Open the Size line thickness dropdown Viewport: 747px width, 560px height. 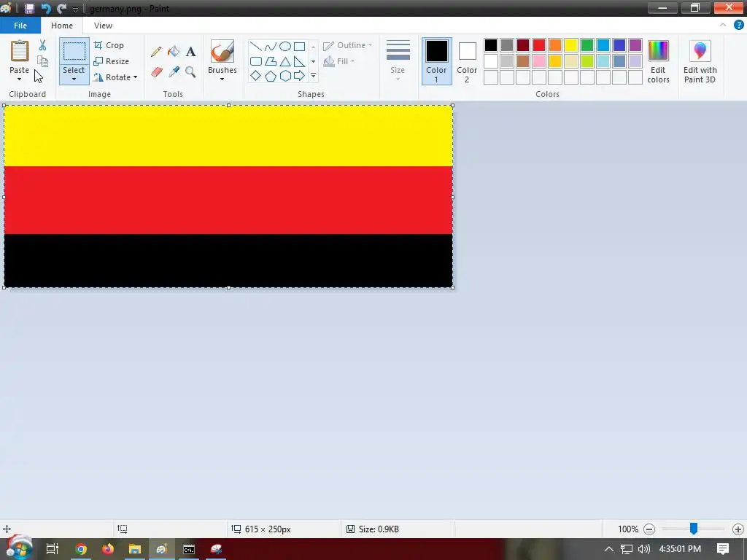(398, 61)
